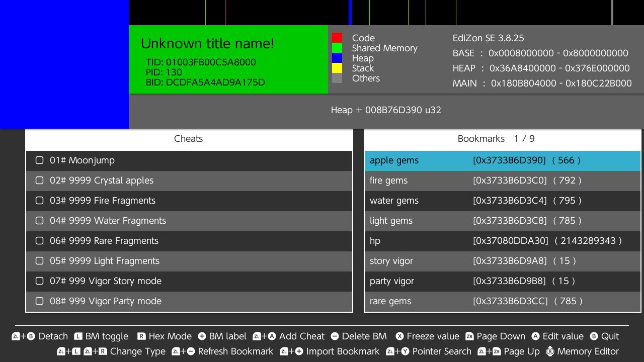Image resolution: width=644 pixels, height=362 pixels.
Task: Click the A icon for Edit value
Action: click(535, 336)
